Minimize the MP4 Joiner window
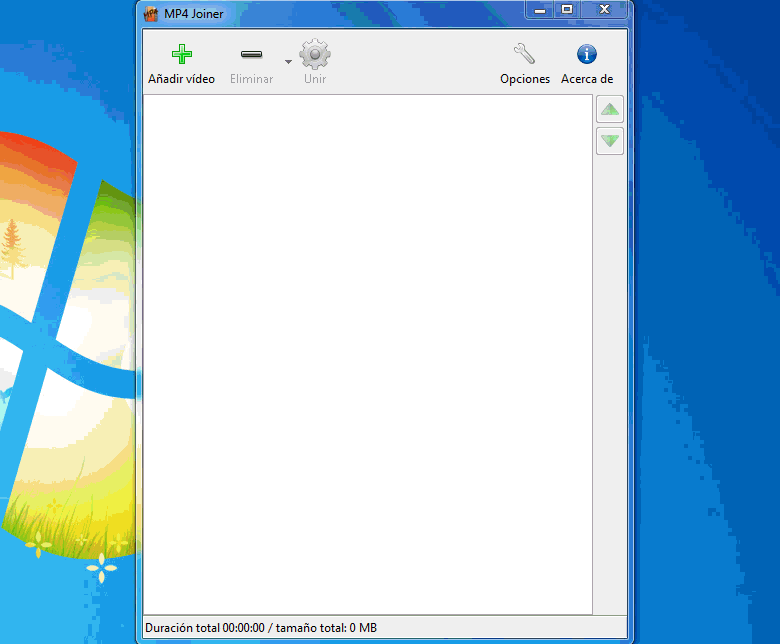The height and width of the screenshot is (644, 780). coord(540,9)
